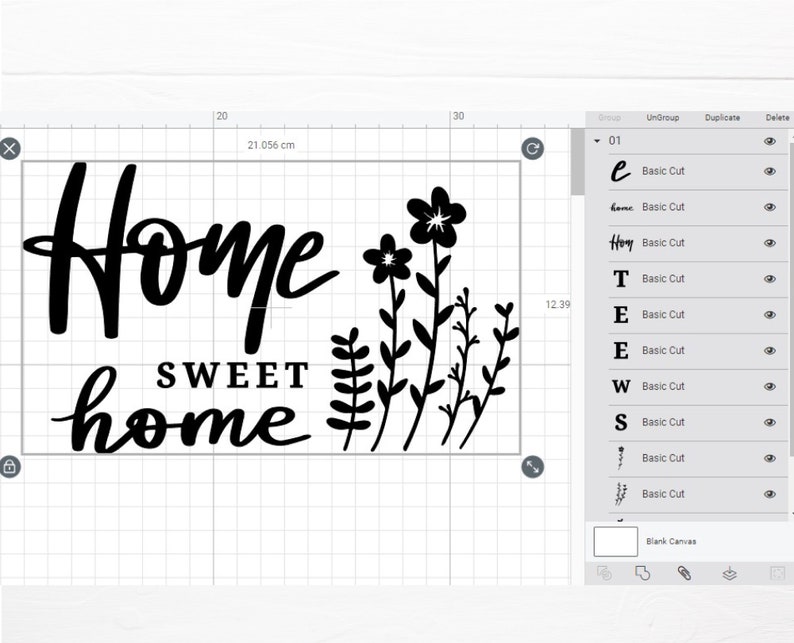Screen dimensions: 794x643
Task: Click the Attach paperclip icon
Action: 685,573
